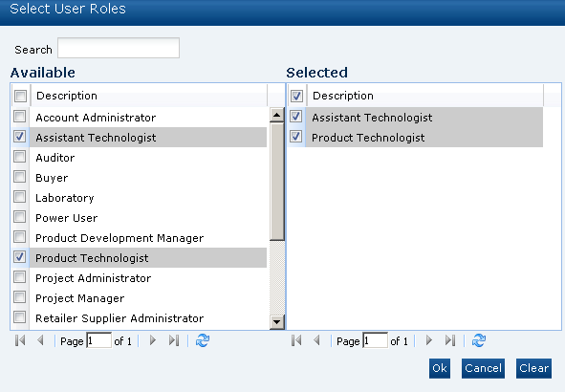Select the Buyer row text
This screenshot has width=565, height=392.
52,178
